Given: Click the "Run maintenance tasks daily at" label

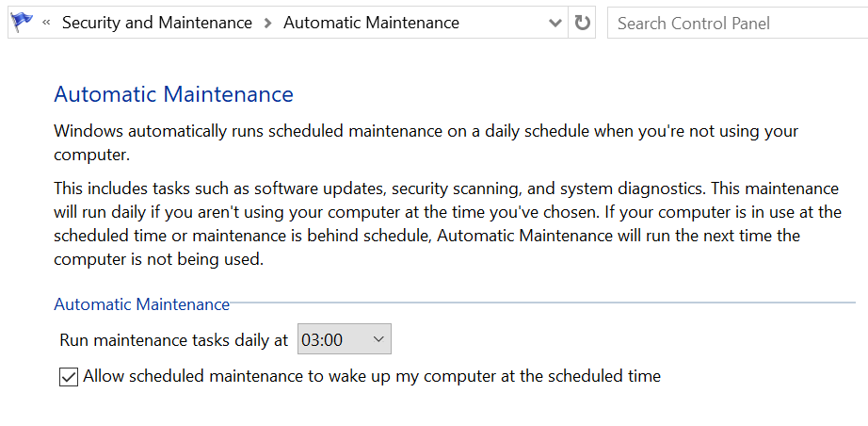Looking at the screenshot, I should 173,339.
